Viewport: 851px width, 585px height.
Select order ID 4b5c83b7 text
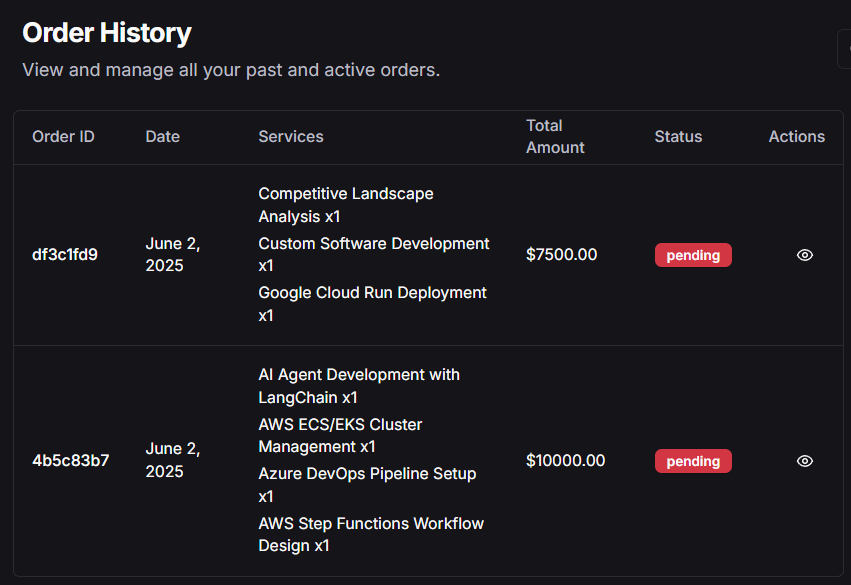click(x=70, y=461)
